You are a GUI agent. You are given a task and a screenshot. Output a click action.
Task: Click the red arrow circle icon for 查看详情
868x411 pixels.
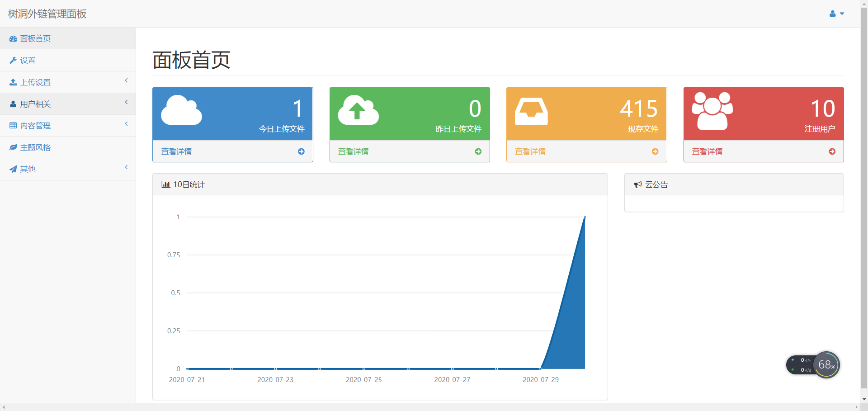(x=832, y=151)
